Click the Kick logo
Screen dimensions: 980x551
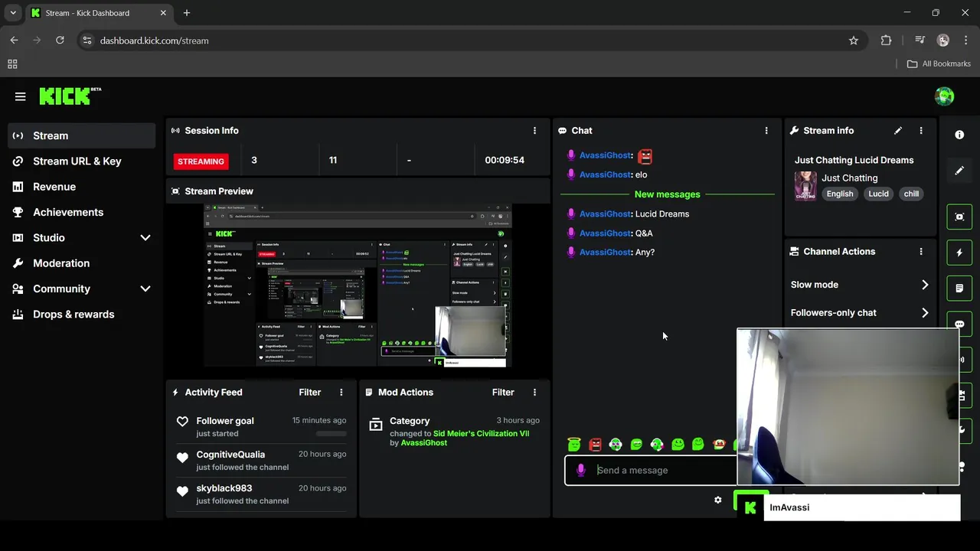click(x=70, y=96)
